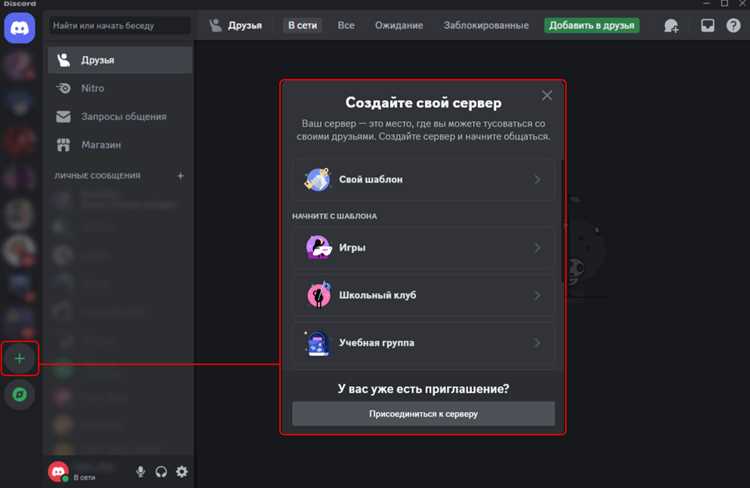Screen dimensions: 750x488
Task: Switch to Ожидание tab
Action: coord(399,25)
